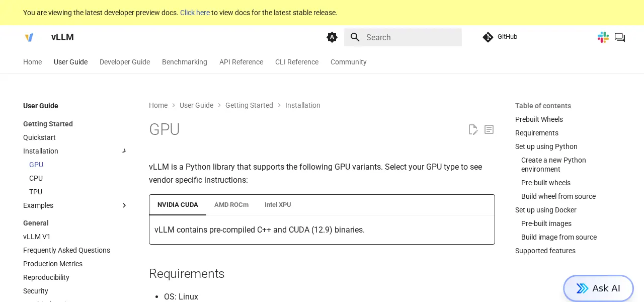This screenshot has height=302, width=644.
Task: Open the Community navigation tab
Action: (x=349, y=62)
